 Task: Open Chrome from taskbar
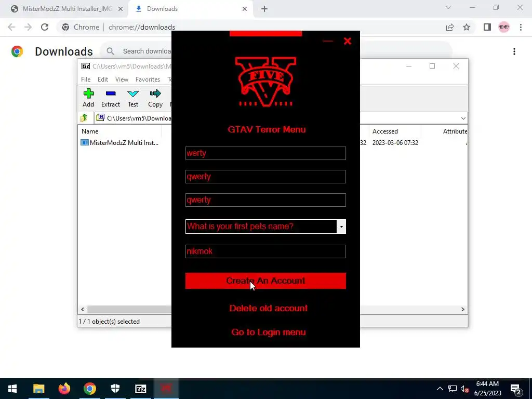[x=89, y=389]
